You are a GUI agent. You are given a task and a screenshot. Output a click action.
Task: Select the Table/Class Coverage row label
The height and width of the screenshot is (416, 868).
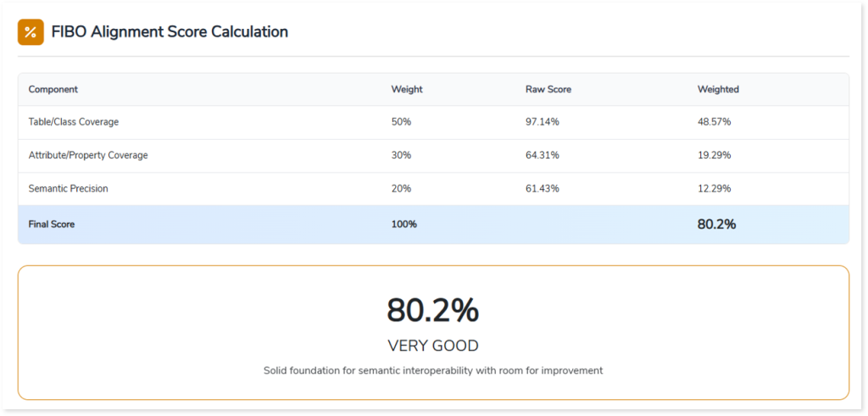click(74, 122)
